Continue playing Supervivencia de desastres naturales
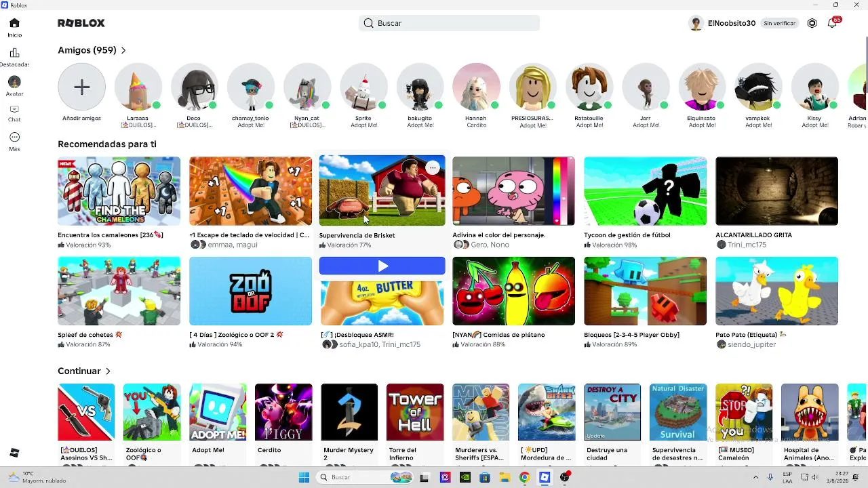Image resolution: width=868 pixels, height=488 pixels. (678, 412)
